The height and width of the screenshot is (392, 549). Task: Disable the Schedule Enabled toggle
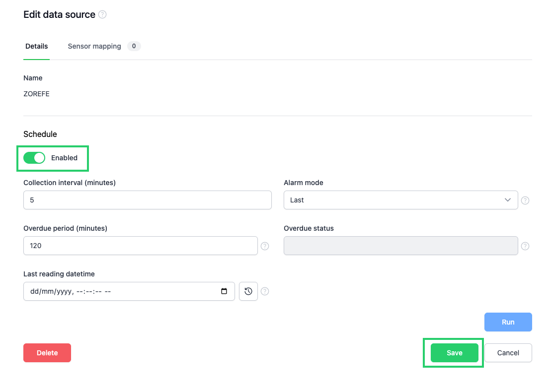click(34, 157)
